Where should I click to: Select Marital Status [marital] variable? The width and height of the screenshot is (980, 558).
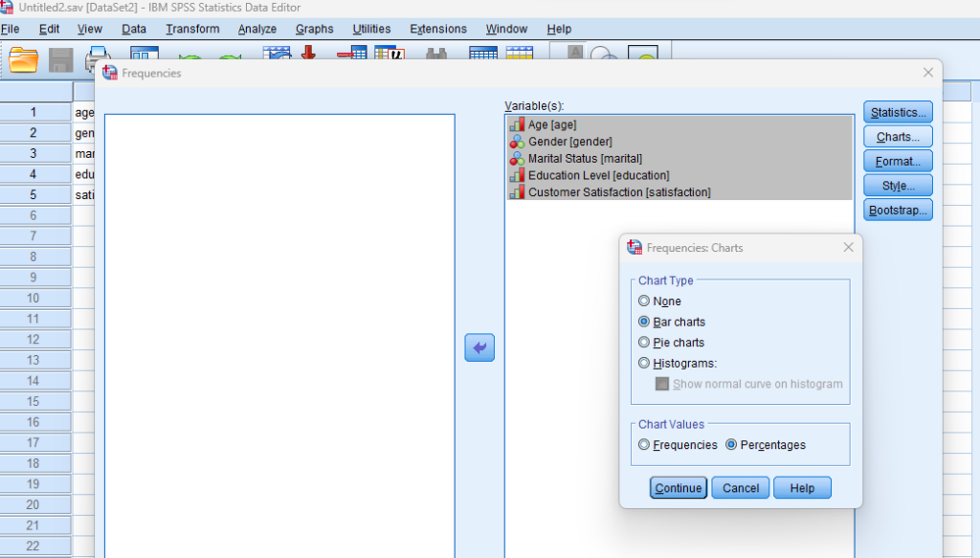585,158
